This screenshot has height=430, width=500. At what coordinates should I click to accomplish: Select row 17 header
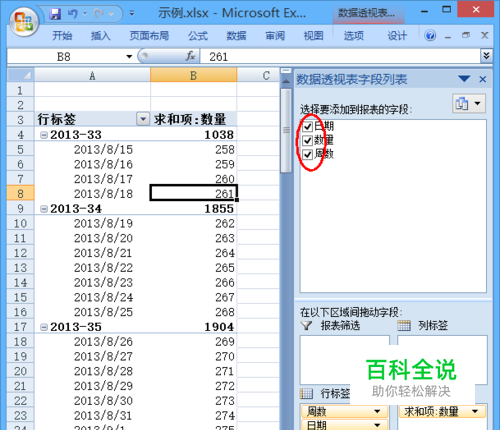pyautogui.click(x=20, y=327)
